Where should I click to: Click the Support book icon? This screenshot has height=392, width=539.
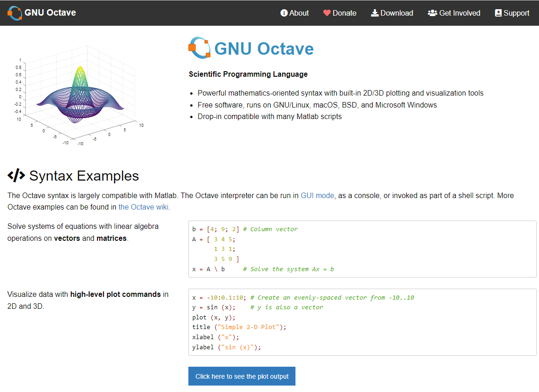pos(498,13)
